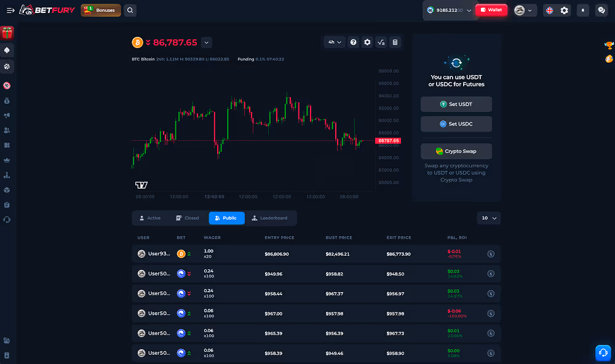This screenshot has width=615, height=364.
Task: Click the √a formula icon above the chart
Action: point(381,42)
